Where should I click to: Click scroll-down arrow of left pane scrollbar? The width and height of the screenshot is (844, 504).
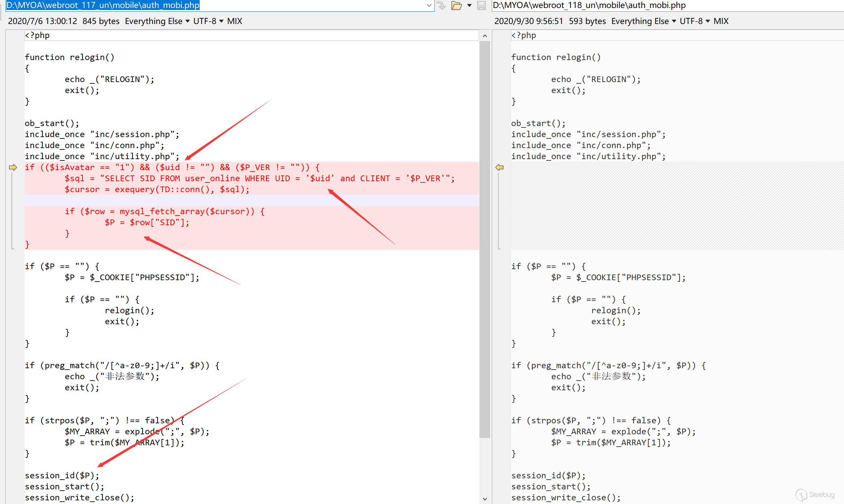[x=485, y=499]
